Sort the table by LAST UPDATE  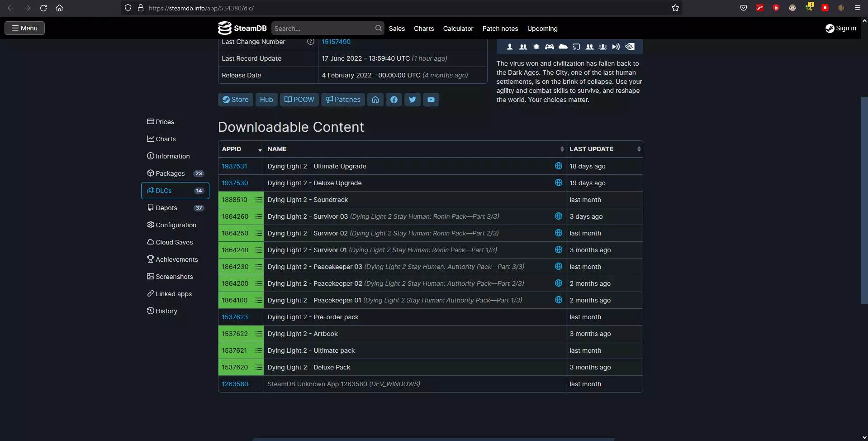click(x=604, y=149)
